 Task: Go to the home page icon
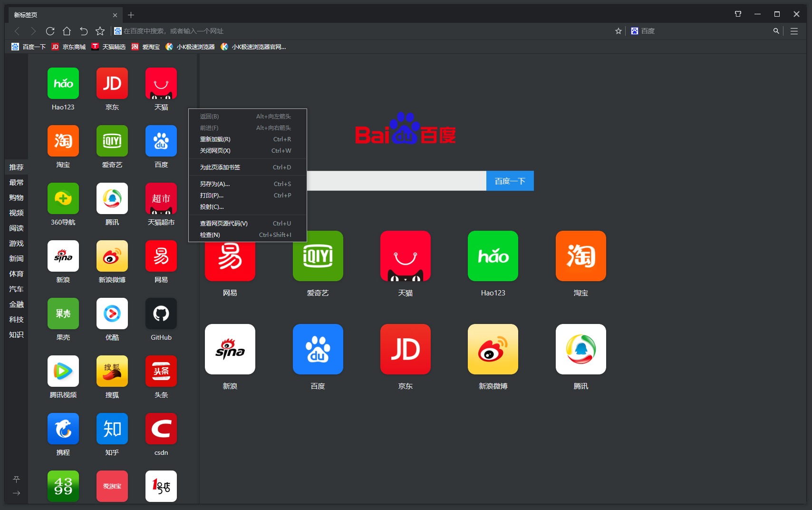pyautogui.click(x=67, y=31)
